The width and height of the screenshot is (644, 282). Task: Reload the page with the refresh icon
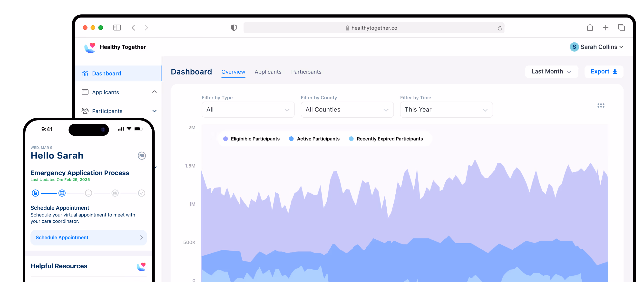coord(499,28)
